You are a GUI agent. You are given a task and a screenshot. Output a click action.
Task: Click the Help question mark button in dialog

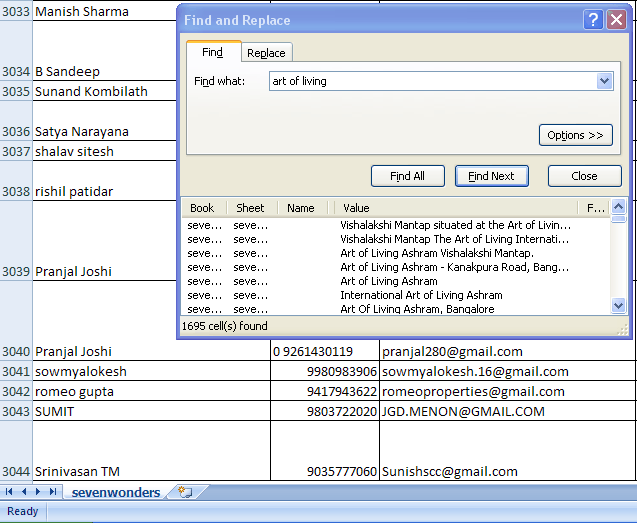(594, 20)
